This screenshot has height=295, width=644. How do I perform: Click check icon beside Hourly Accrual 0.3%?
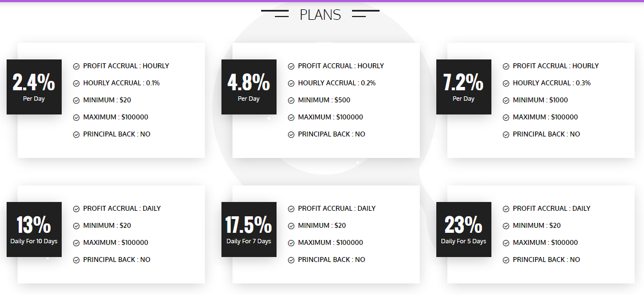coord(506,83)
